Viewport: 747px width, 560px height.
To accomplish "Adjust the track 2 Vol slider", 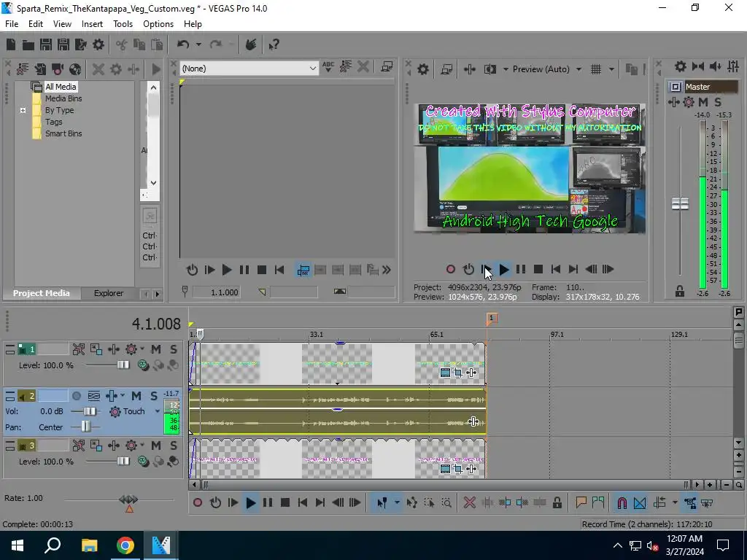I will (90, 411).
